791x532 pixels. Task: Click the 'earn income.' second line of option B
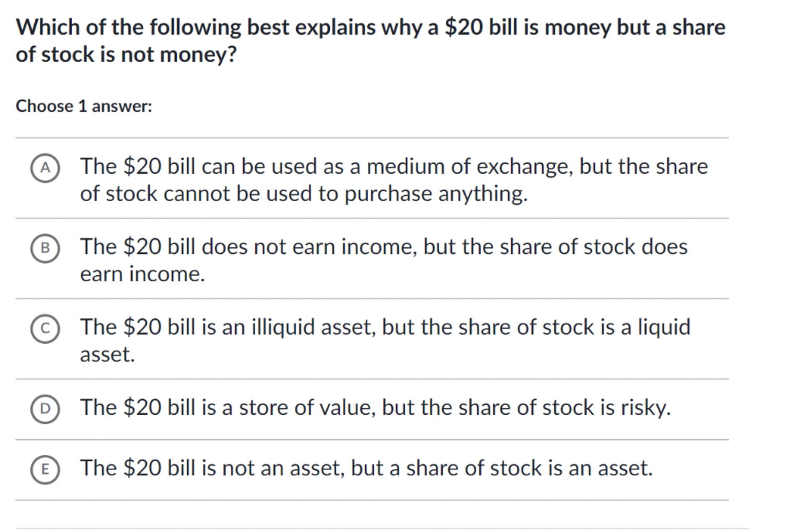coord(142,274)
